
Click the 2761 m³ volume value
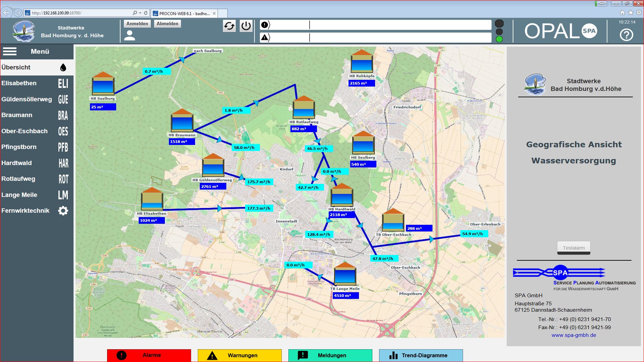coord(213,187)
